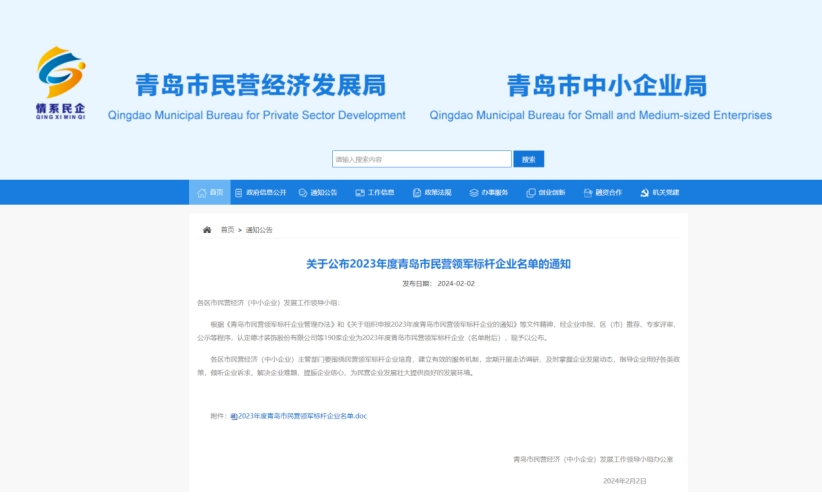This screenshot has width=822, height=496.
Task: Click the breadcrumb house icon
Action: point(207,230)
